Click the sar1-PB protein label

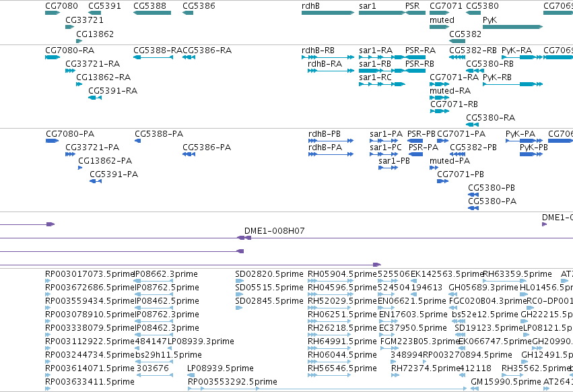tap(395, 161)
